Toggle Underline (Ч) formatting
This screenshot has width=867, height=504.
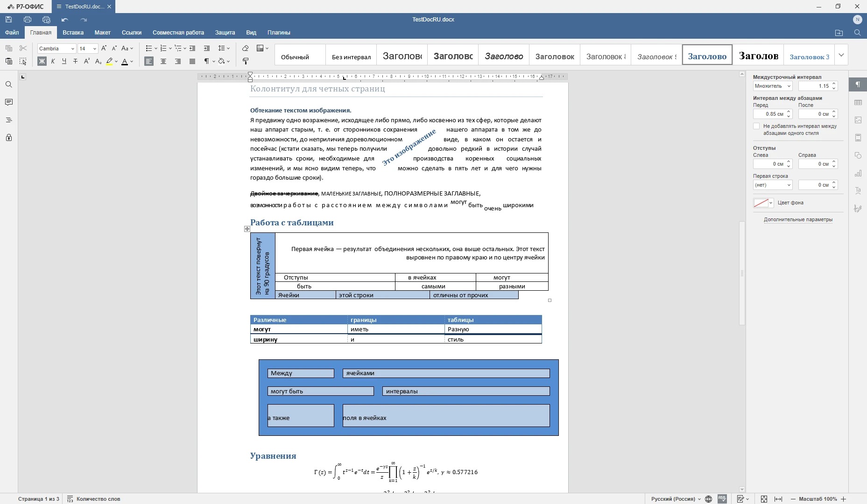(64, 61)
